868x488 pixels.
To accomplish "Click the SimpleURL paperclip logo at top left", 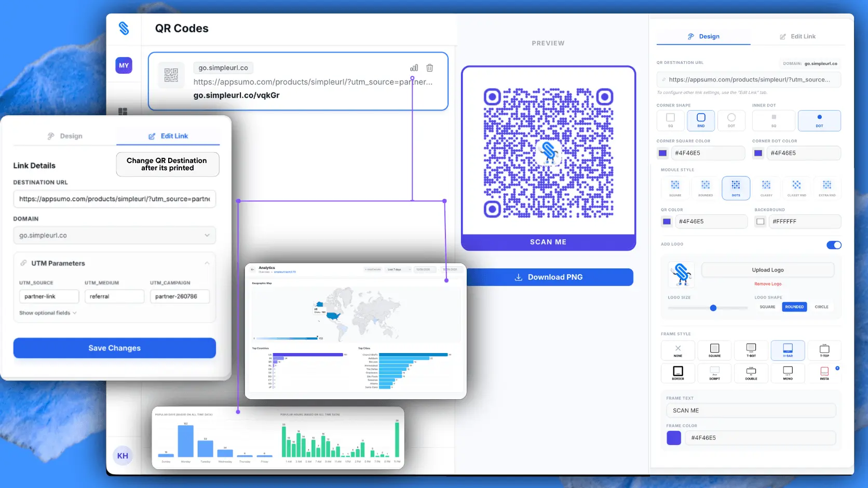I will click(124, 28).
